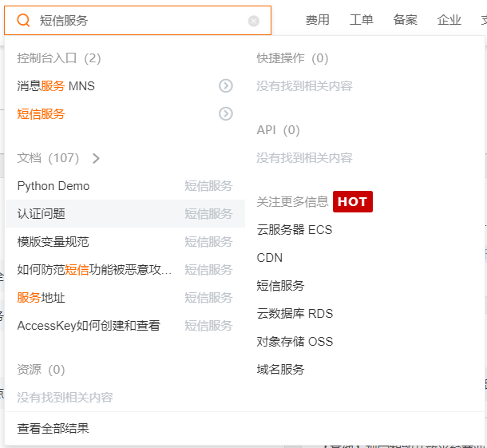Open the 模版变量规范 document
The height and width of the screenshot is (448, 487).
pyautogui.click(x=53, y=242)
